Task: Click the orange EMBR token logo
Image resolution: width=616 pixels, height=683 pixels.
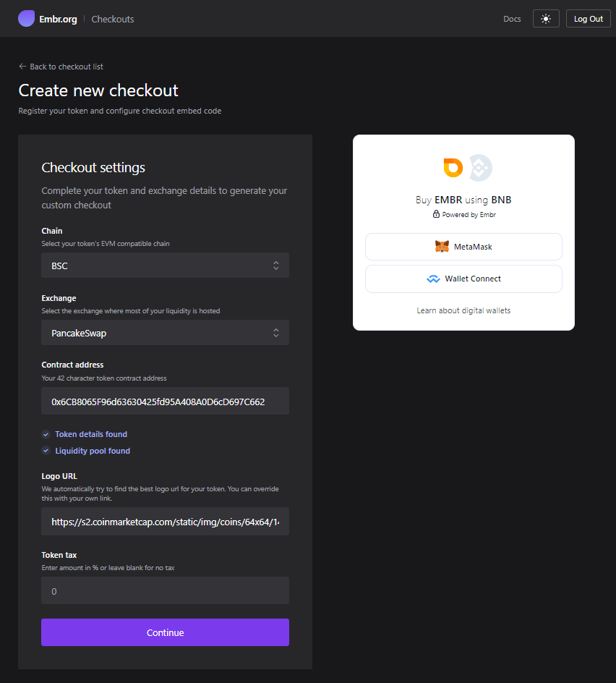Action: (453, 168)
